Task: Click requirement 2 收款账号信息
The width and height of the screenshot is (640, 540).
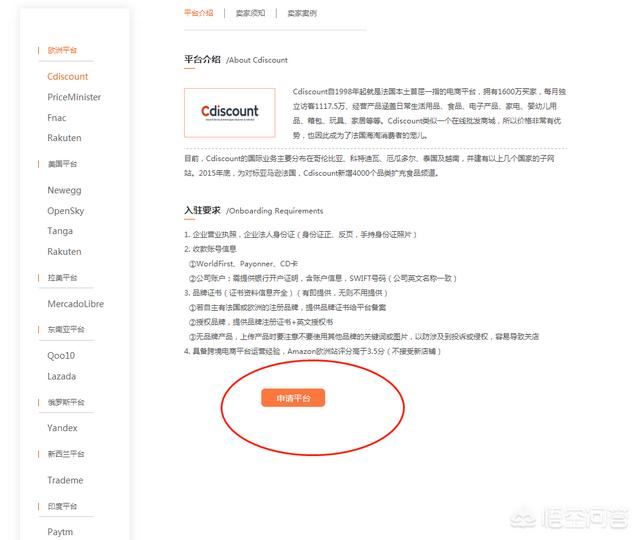Action: click(210, 249)
